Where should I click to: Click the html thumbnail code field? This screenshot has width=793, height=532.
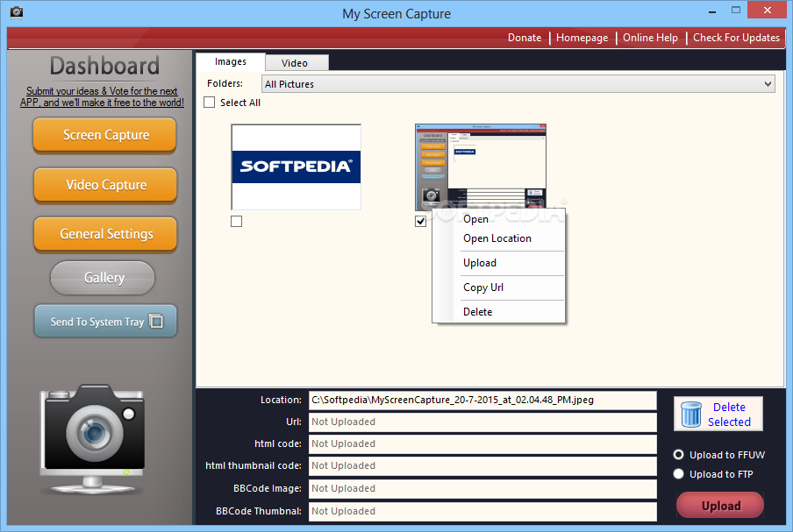pyautogui.click(x=482, y=465)
